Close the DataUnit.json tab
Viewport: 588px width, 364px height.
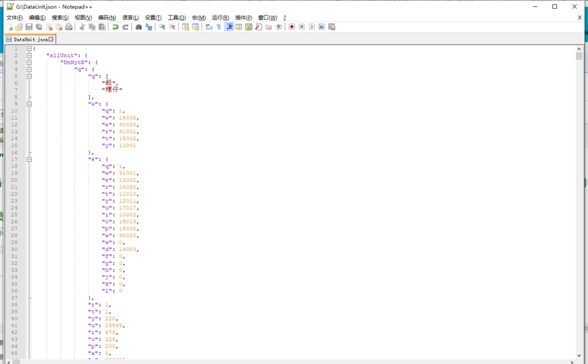click(x=51, y=39)
